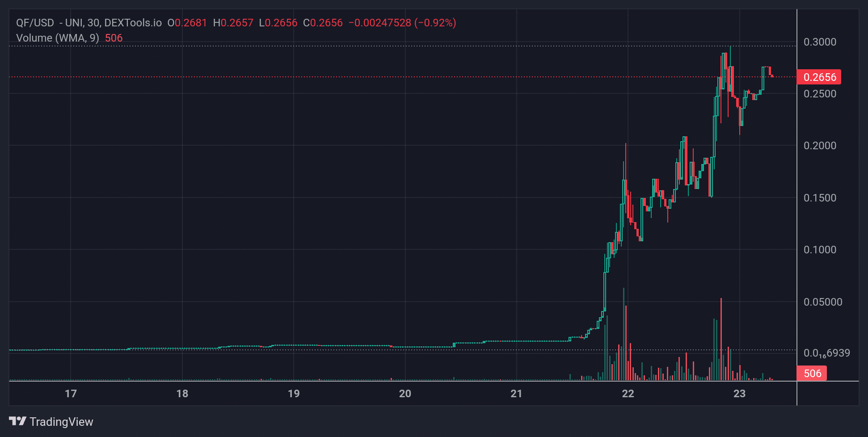Select the Volume (WMA, 9) indicator label
The height and width of the screenshot is (437, 868).
(58, 38)
